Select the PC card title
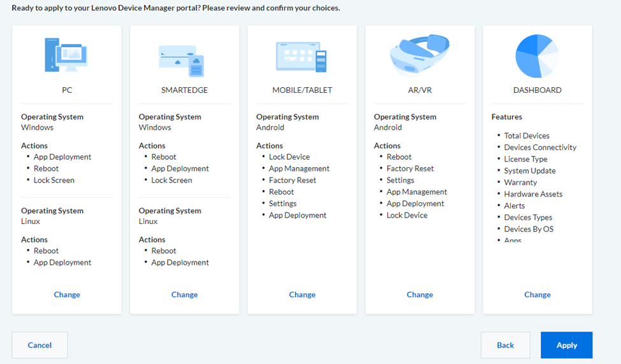Viewport: 621px width, 364px height. (x=67, y=90)
